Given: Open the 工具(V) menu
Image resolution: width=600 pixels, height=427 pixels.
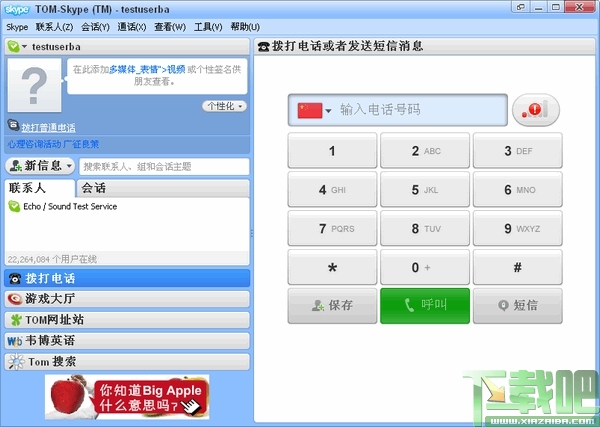Looking at the screenshot, I should click(x=208, y=27).
